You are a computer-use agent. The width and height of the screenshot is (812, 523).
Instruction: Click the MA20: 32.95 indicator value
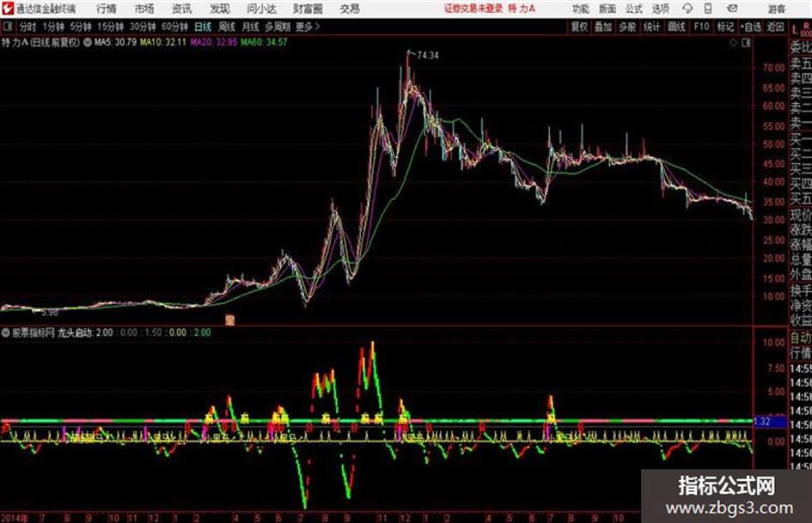(x=213, y=42)
